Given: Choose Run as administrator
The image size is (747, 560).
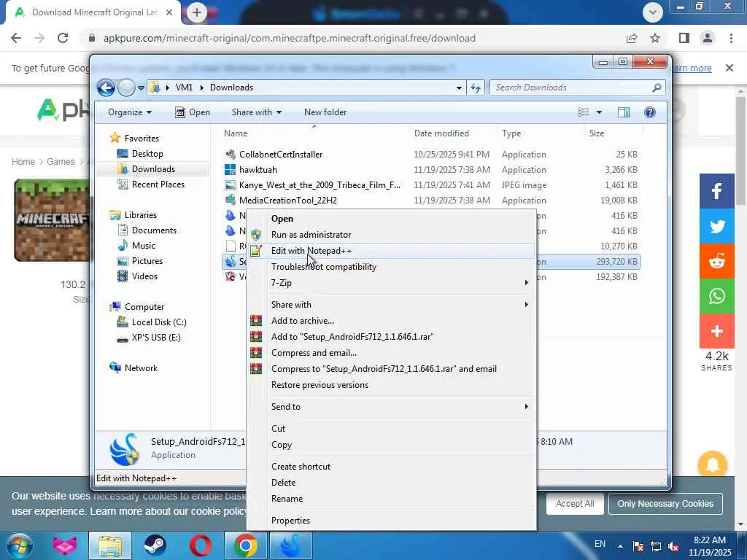Looking at the screenshot, I should coord(391,235).
